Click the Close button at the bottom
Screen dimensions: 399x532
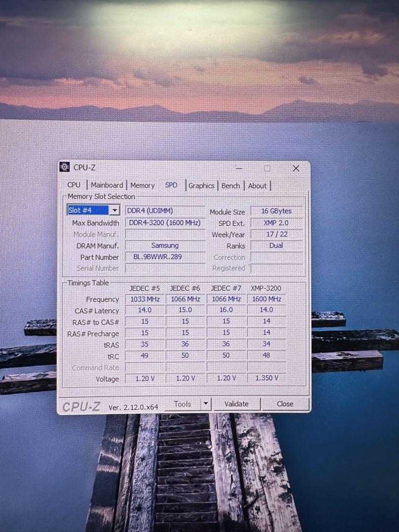click(285, 404)
